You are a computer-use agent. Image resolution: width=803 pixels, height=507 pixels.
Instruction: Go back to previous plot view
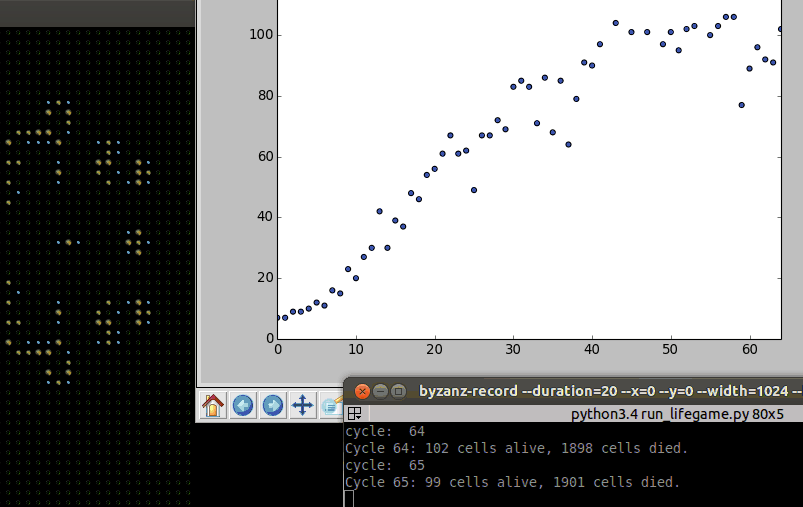[x=243, y=406]
